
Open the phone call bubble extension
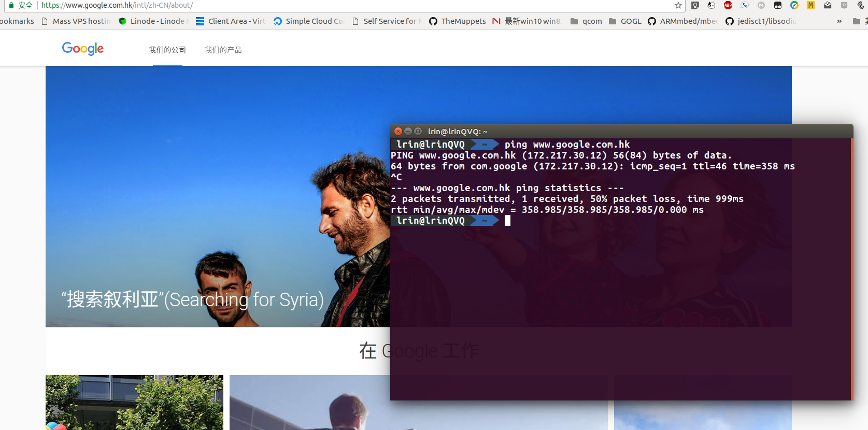(745, 5)
